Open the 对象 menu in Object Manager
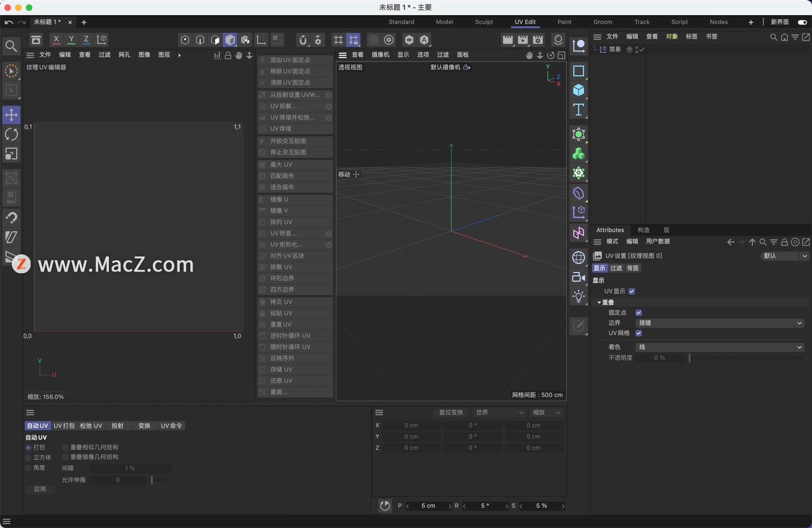This screenshot has height=528, width=812. (x=671, y=36)
